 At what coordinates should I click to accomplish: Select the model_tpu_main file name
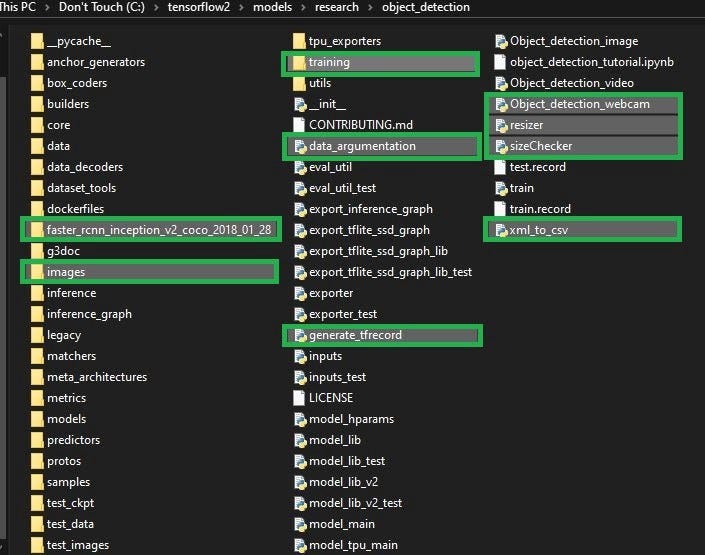(x=353, y=545)
